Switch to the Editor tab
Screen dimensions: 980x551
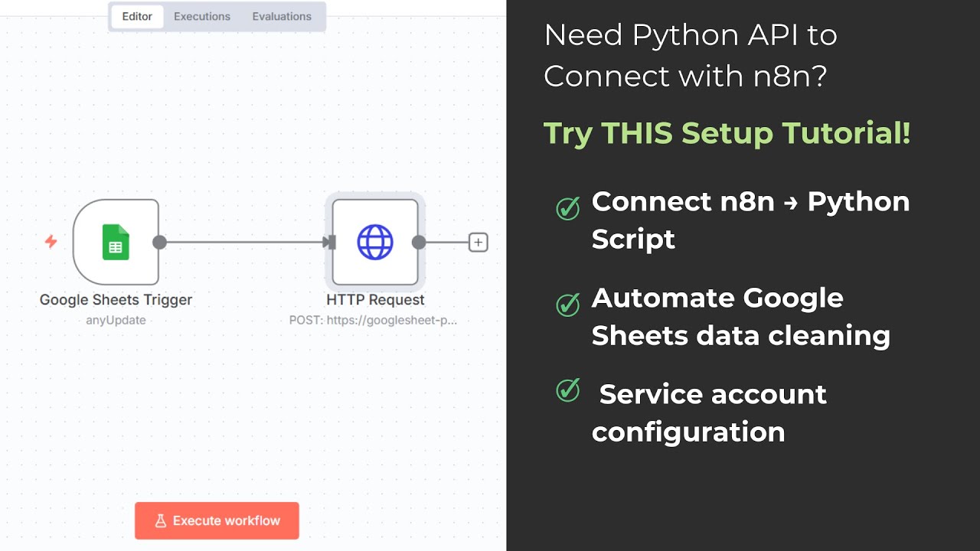pos(137,16)
